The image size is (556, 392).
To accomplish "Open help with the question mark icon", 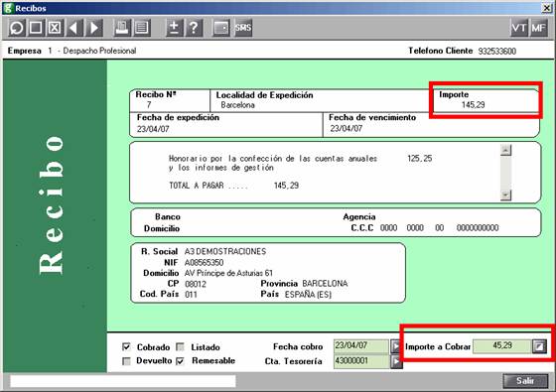I will click(194, 28).
